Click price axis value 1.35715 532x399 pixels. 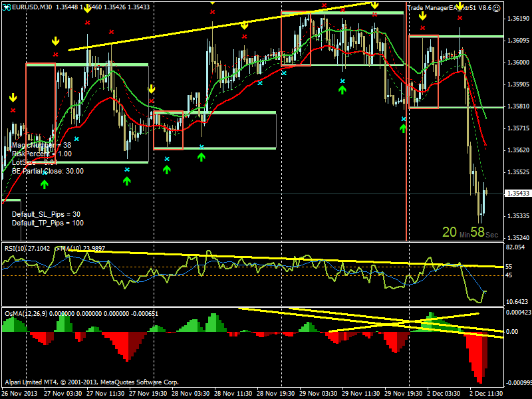518,128
